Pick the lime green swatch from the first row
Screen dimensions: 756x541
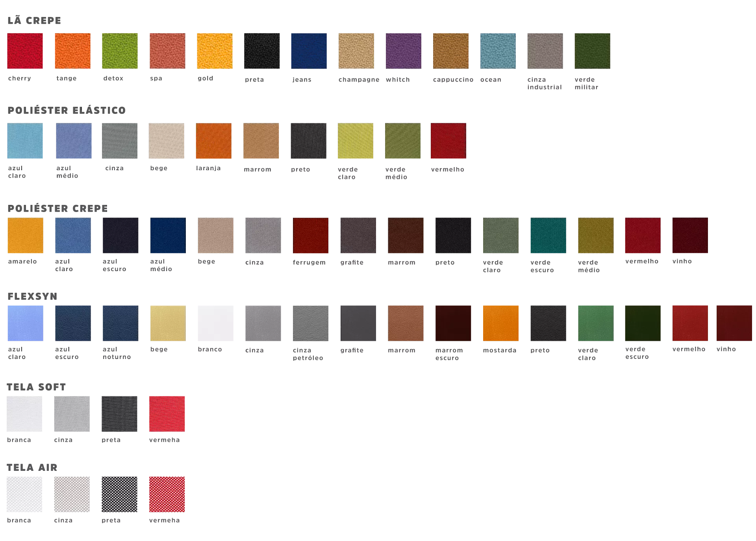119,50
